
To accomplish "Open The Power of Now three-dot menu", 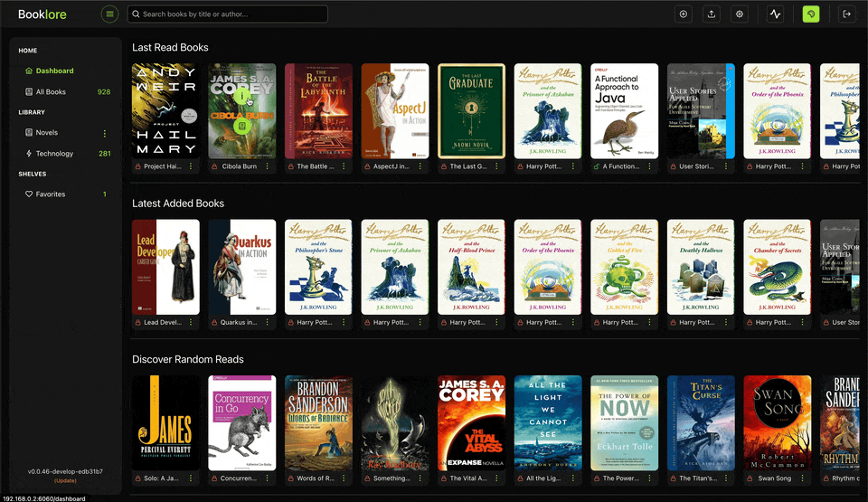I will click(x=649, y=478).
